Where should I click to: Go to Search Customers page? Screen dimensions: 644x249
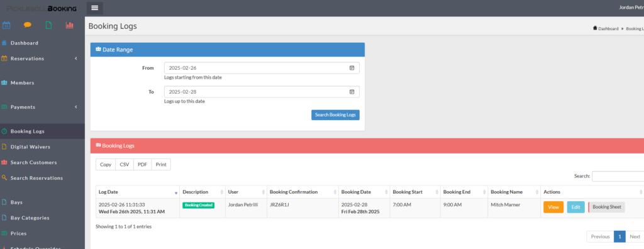tap(34, 162)
